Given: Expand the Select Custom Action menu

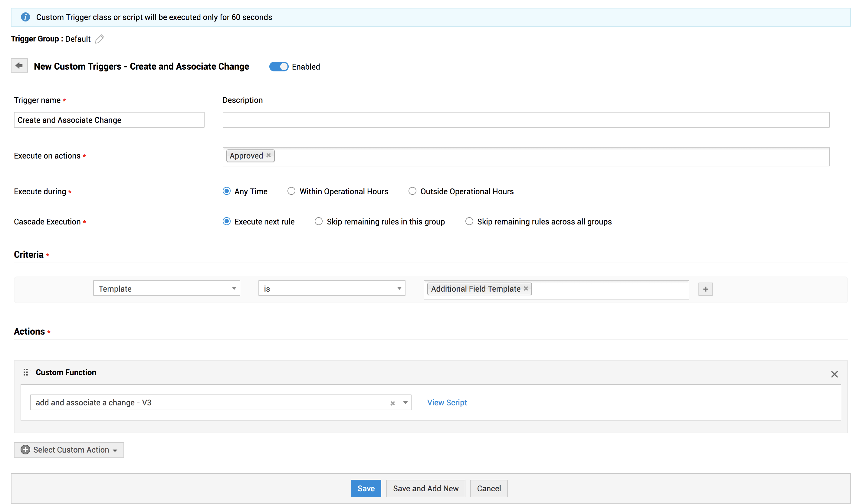Looking at the screenshot, I should pos(69,450).
